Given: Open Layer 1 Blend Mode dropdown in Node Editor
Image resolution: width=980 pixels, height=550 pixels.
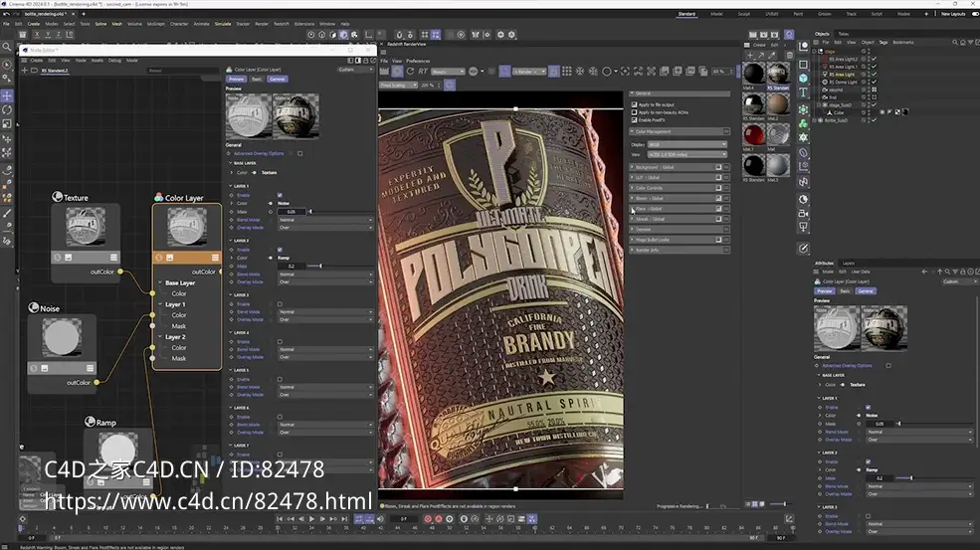Looking at the screenshot, I should coord(325,220).
